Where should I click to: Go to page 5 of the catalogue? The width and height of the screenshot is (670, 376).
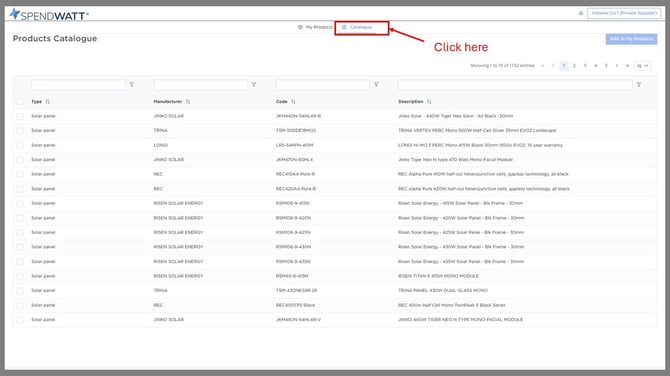(x=606, y=66)
